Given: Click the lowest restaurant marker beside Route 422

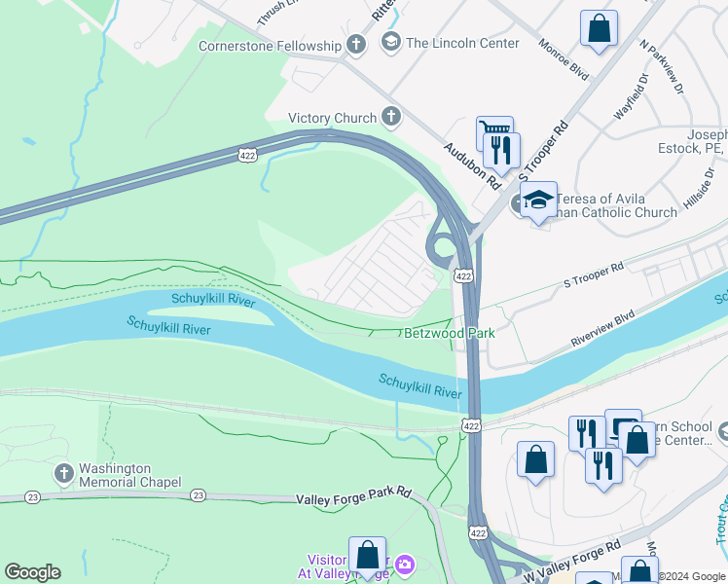Looking at the screenshot, I should pos(603,468).
